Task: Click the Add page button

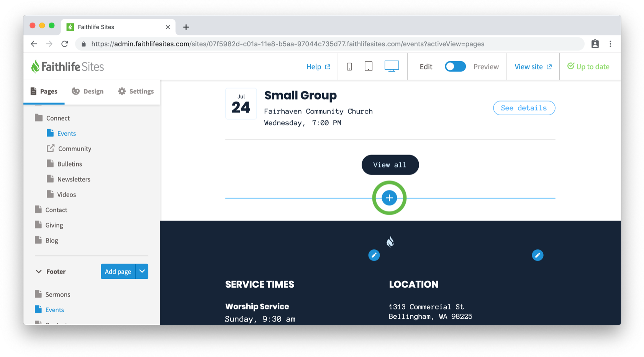Action: (118, 272)
